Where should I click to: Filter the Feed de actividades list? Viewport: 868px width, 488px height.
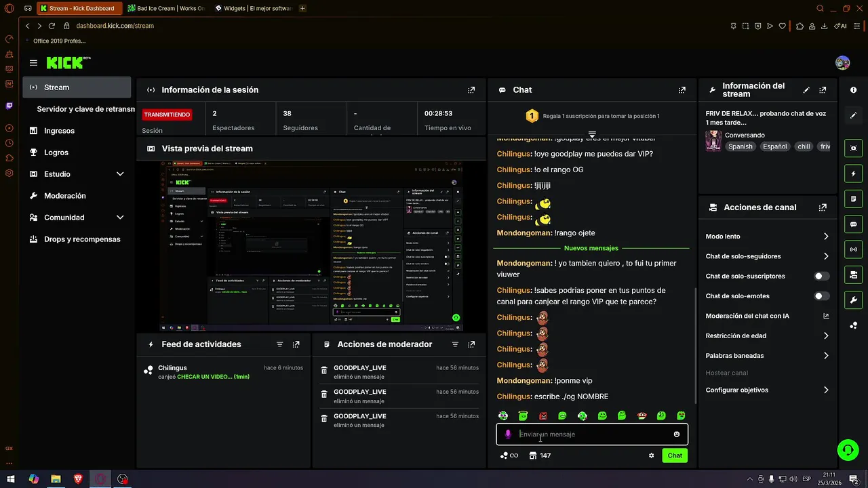[280, 344]
